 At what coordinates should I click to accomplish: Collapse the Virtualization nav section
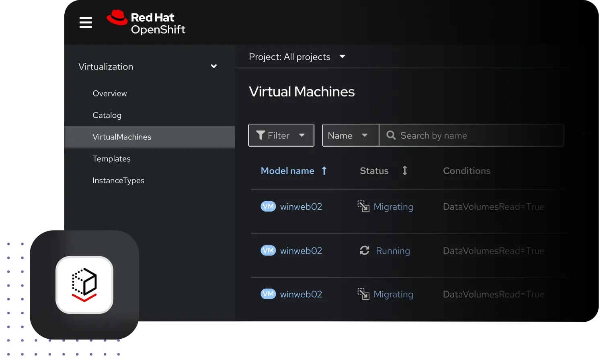pos(214,66)
